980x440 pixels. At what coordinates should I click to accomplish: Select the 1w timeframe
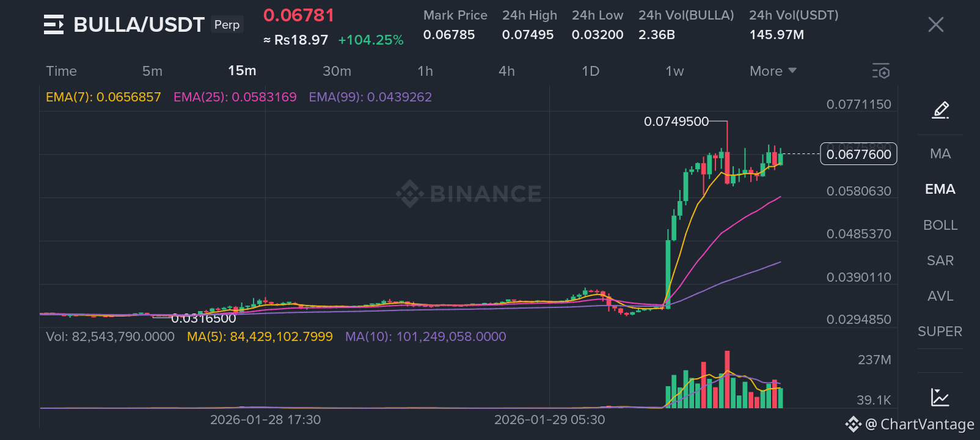[675, 71]
